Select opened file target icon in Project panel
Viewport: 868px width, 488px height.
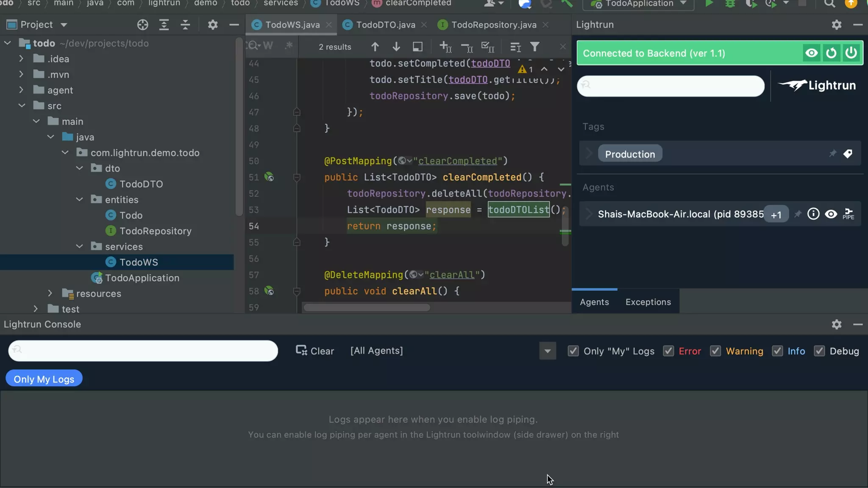coord(143,25)
